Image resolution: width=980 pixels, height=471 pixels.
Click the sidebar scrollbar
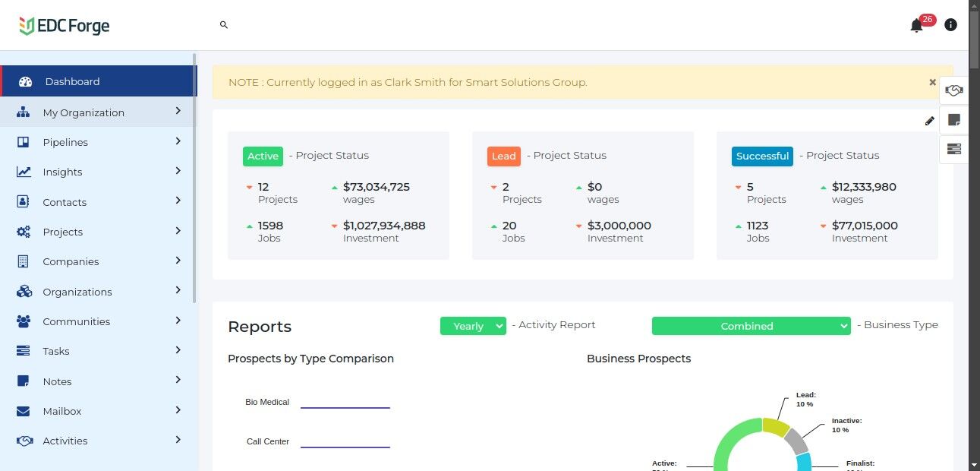194,179
